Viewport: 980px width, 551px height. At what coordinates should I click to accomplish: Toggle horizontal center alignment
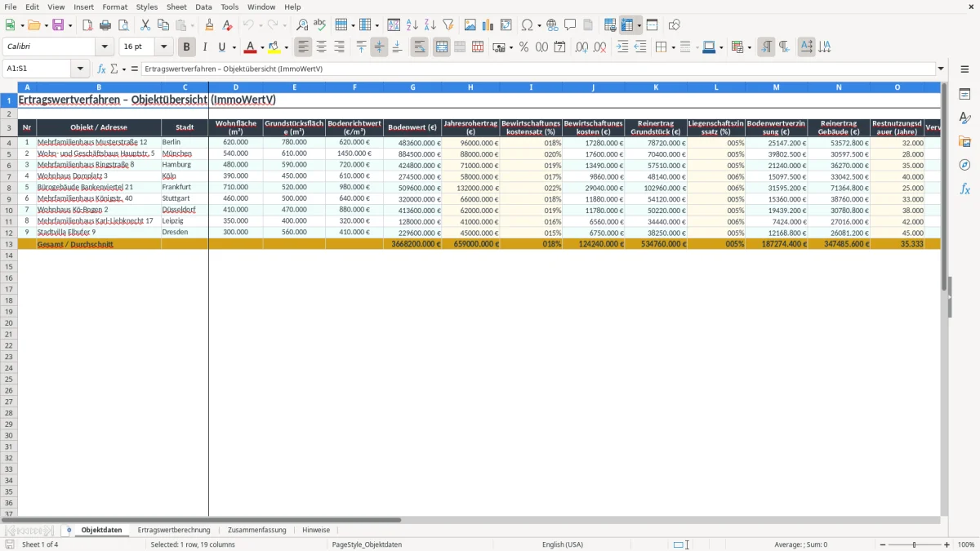322,47
